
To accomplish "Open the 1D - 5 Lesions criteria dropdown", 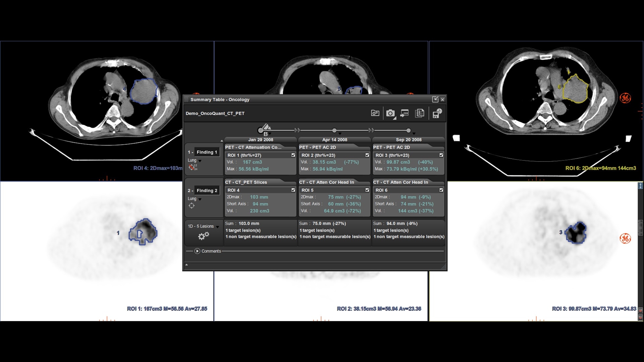I will tap(217, 227).
